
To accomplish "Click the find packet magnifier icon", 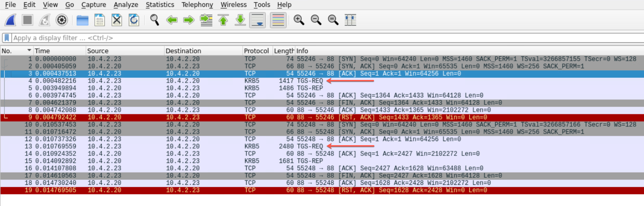I will 154,20.
